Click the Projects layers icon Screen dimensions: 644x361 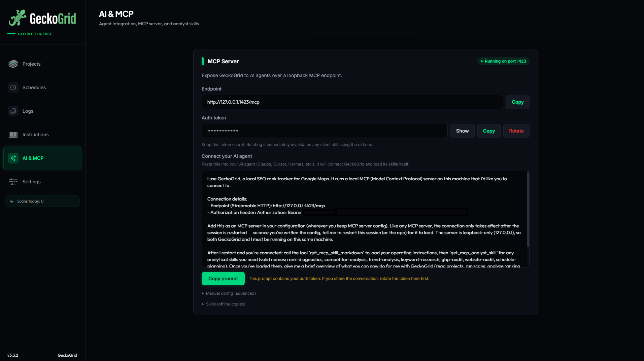click(x=13, y=64)
